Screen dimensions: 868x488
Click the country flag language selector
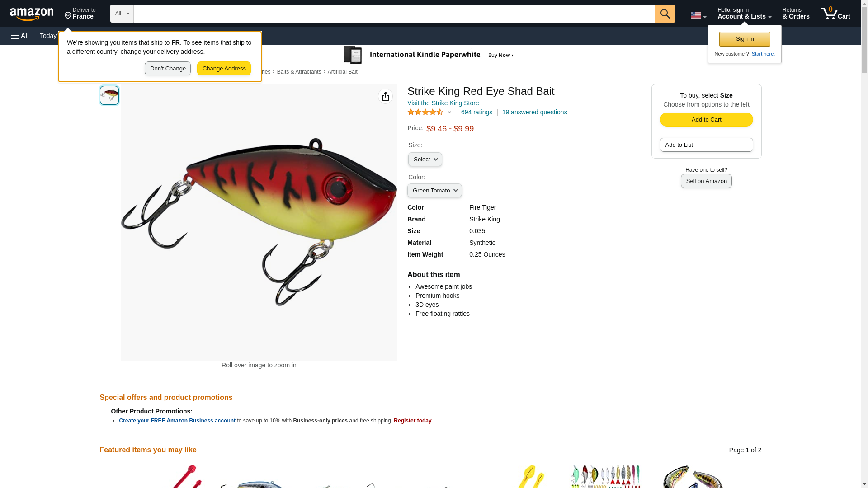pos(698,15)
